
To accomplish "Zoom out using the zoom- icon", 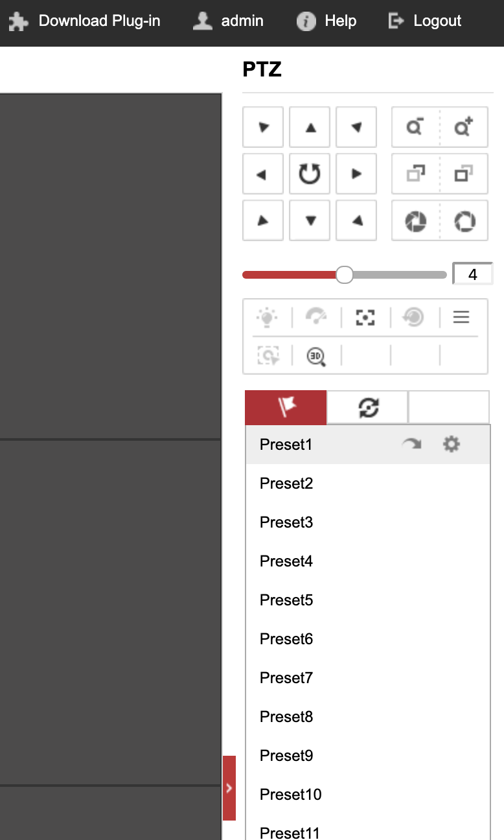I will [414, 127].
